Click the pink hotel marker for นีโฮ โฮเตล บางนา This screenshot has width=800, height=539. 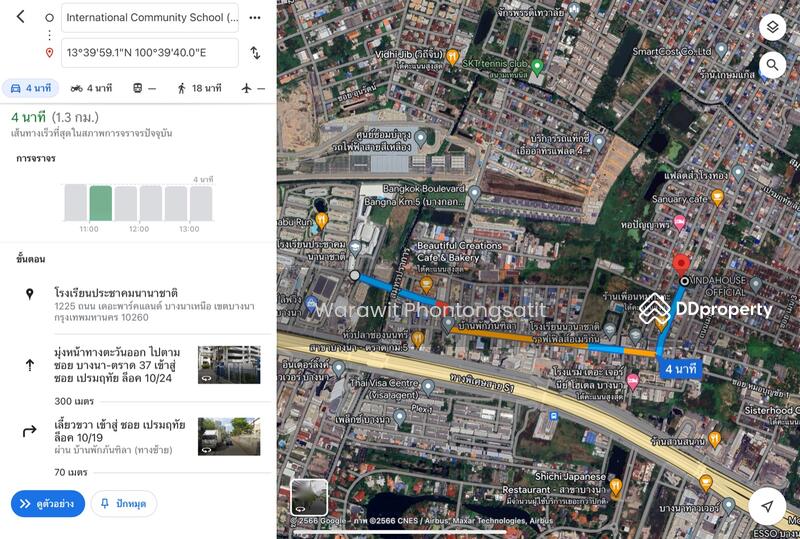(x=633, y=381)
